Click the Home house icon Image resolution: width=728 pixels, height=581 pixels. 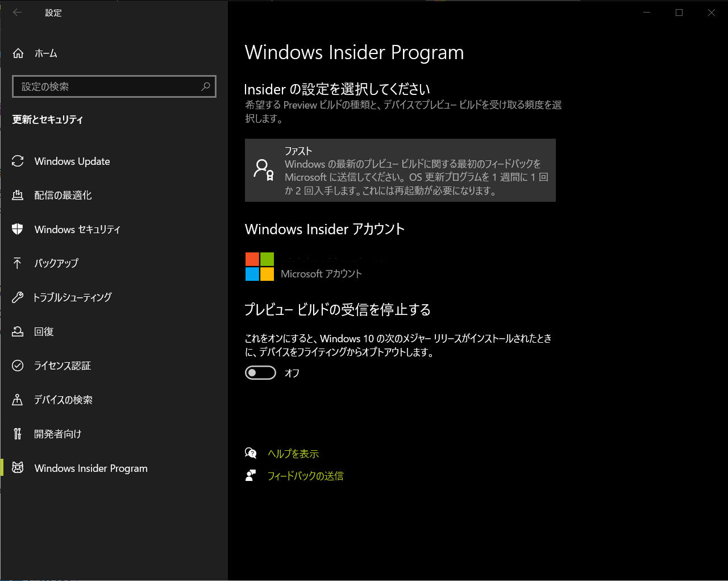[x=18, y=53]
